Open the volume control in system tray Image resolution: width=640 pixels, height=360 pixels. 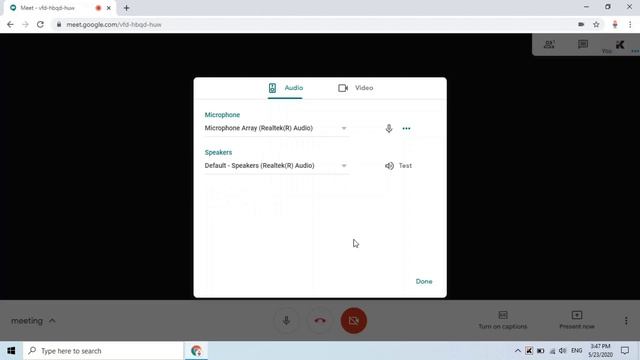point(562,351)
